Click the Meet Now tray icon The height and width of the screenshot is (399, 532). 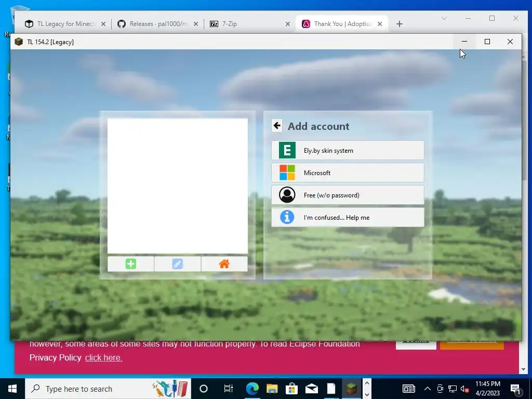(440, 389)
